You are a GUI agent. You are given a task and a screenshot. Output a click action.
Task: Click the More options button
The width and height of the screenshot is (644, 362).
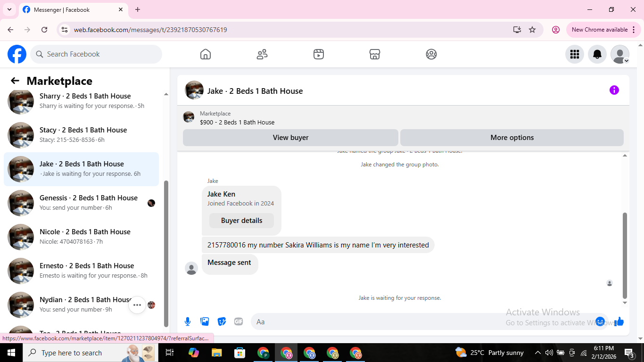coord(512,138)
